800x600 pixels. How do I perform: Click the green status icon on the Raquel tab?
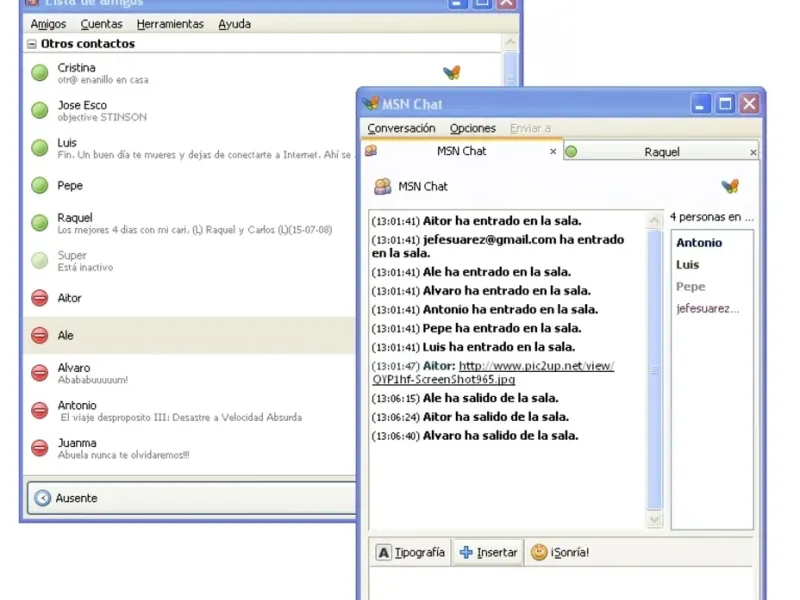pos(571,152)
